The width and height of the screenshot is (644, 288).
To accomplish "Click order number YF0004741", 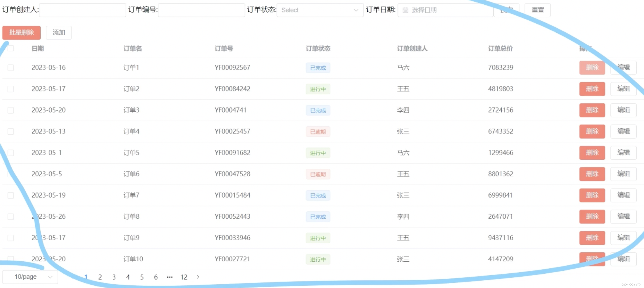I will coord(230,110).
